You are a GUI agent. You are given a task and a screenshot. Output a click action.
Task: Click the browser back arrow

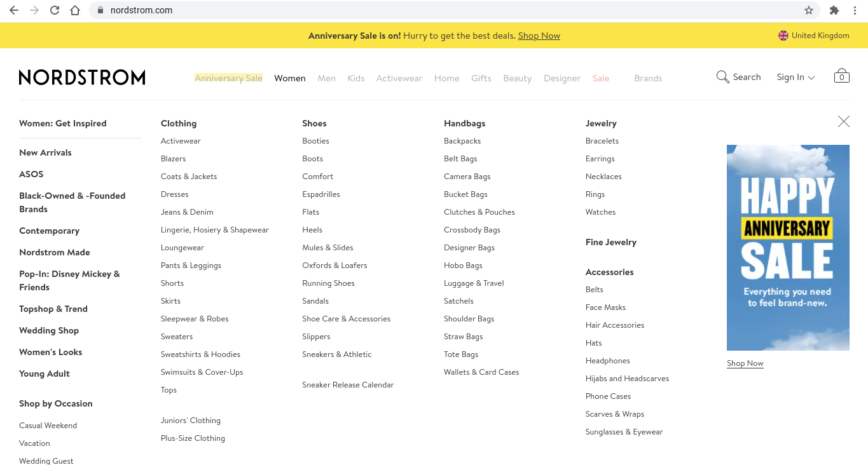[x=14, y=10]
